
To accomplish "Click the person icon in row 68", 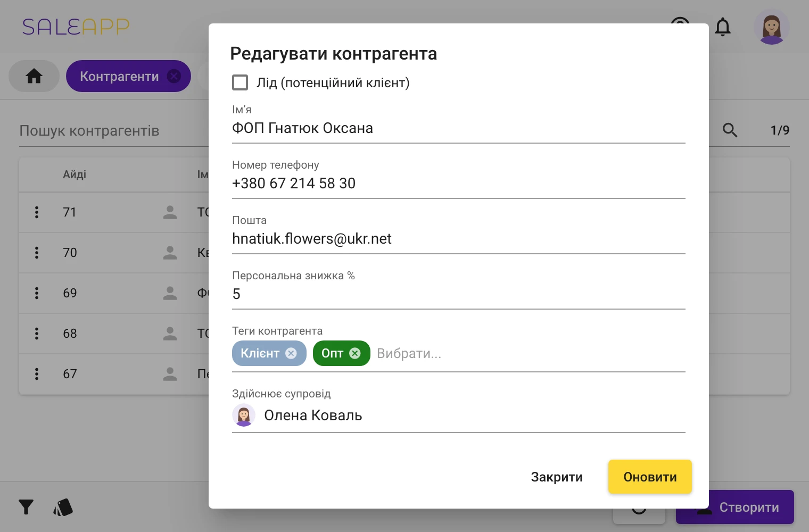I will pyautogui.click(x=170, y=334).
